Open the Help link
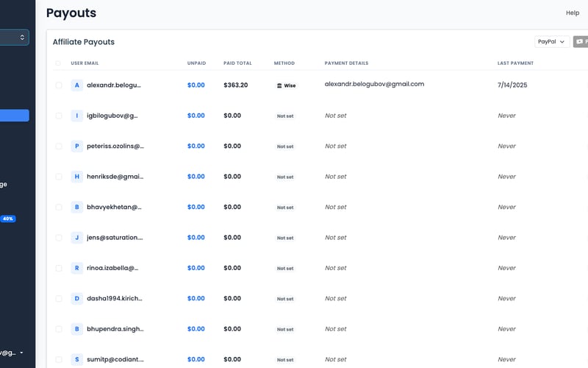This screenshot has height=368, width=588. [x=573, y=13]
